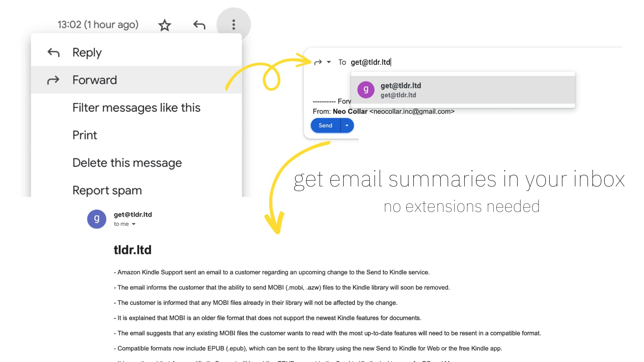The width and height of the screenshot is (644, 362).
Task: Click the Print option in context menu
Action: [x=85, y=135]
